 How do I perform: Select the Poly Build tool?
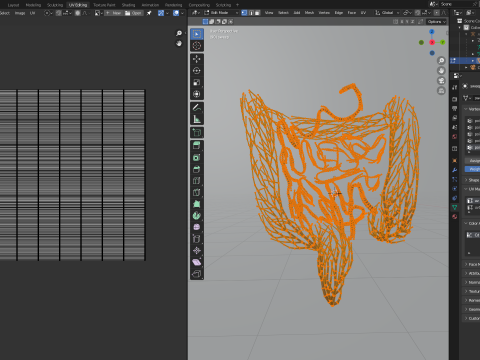pos(197,204)
